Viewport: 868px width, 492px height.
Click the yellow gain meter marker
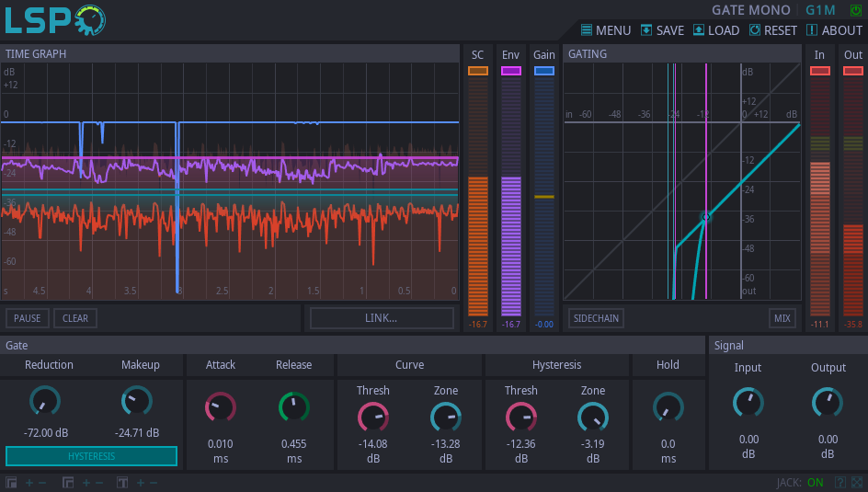pos(544,197)
